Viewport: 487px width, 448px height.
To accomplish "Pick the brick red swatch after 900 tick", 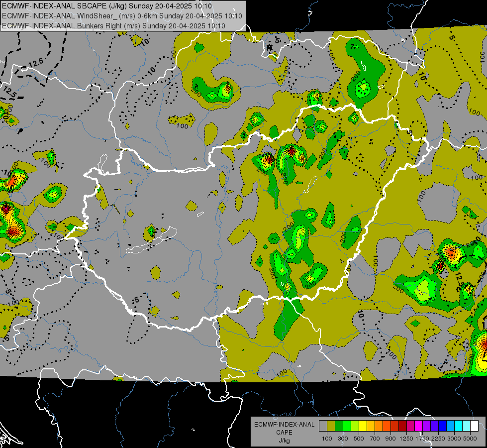I will click(x=395, y=426).
